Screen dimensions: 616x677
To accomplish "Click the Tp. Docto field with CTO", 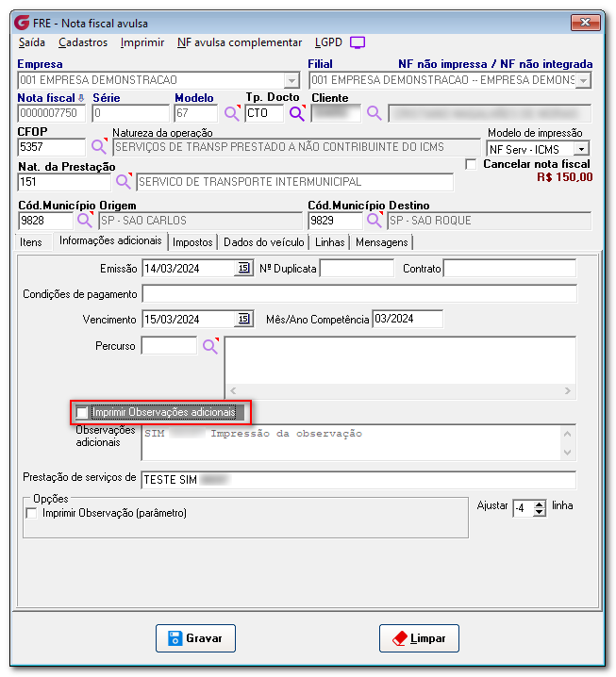I will tap(264, 113).
